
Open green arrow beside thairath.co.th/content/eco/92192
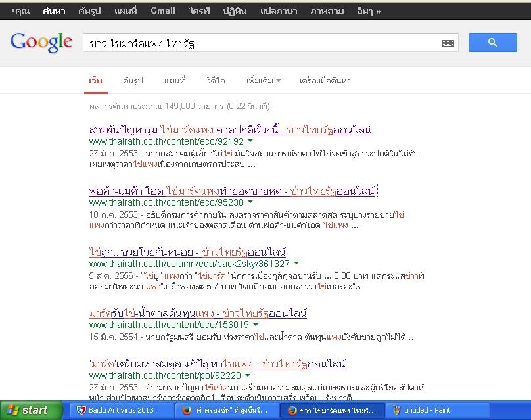[x=250, y=141]
